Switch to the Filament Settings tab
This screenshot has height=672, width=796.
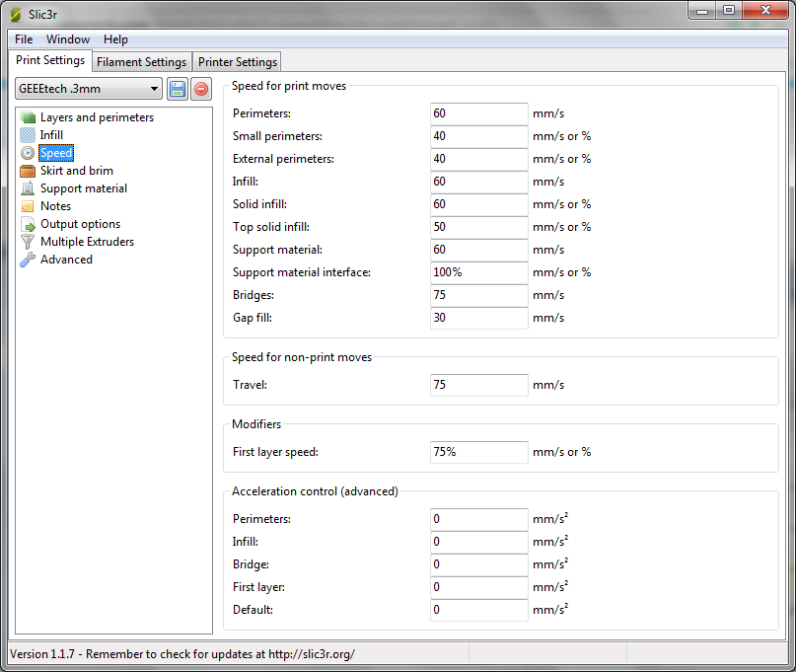[142, 62]
